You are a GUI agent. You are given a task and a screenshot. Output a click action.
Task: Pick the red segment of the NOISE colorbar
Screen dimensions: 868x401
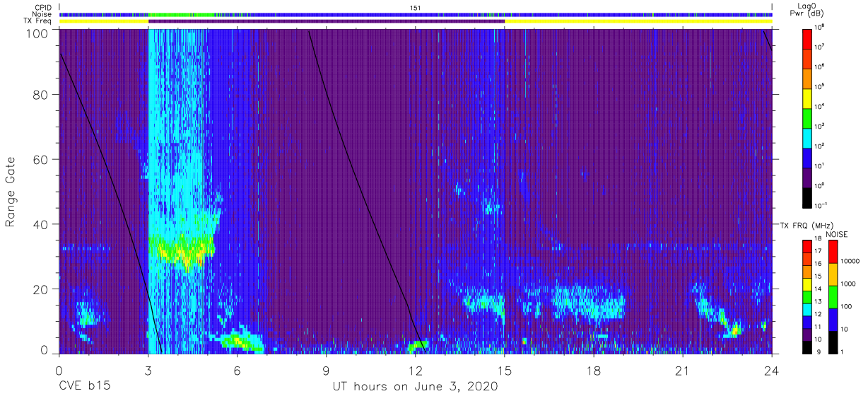pyautogui.click(x=833, y=251)
